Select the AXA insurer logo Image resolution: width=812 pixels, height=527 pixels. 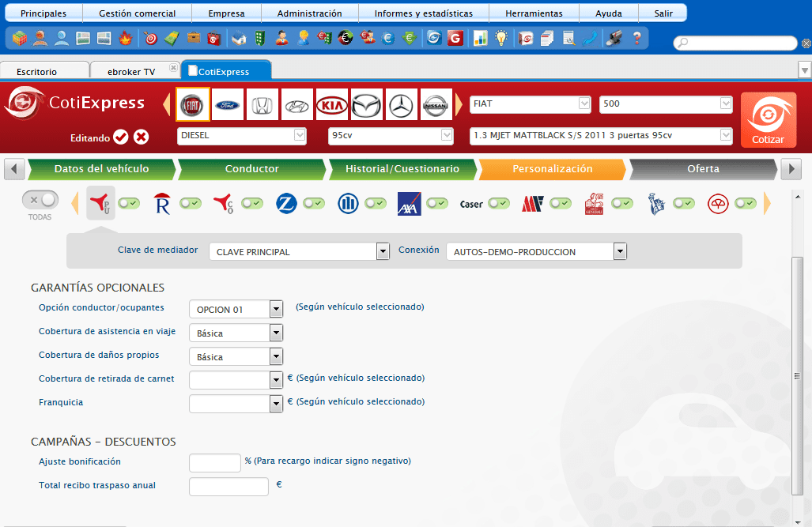(409, 203)
